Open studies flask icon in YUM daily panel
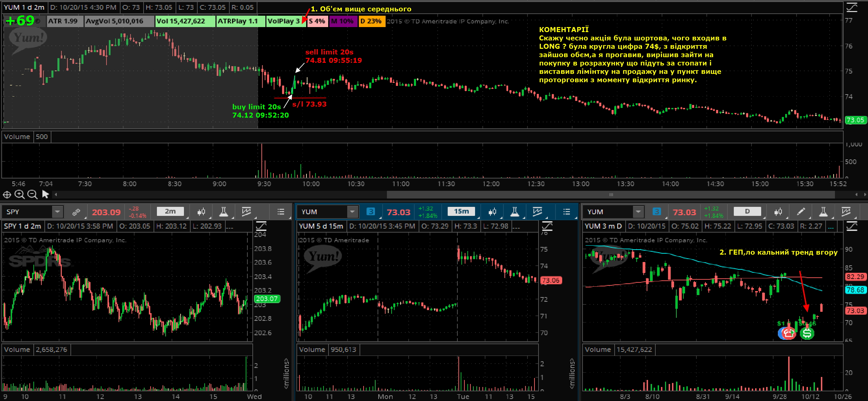This screenshot has width=868, height=401. coord(823,212)
